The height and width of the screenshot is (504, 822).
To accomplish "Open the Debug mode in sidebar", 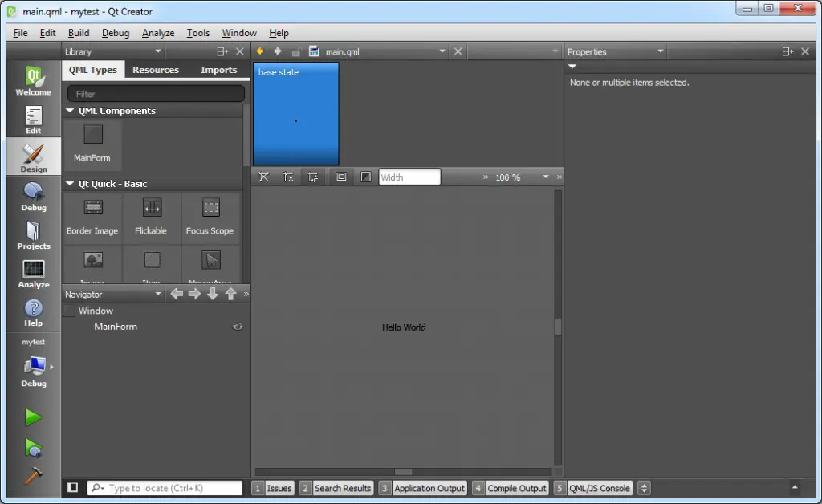I will [x=33, y=197].
